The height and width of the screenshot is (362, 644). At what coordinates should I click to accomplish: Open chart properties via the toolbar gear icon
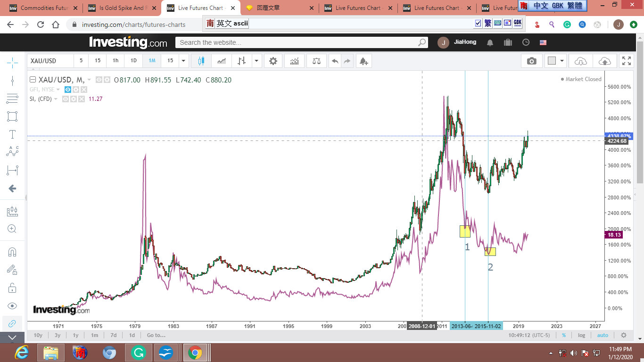click(x=273, y=61)
